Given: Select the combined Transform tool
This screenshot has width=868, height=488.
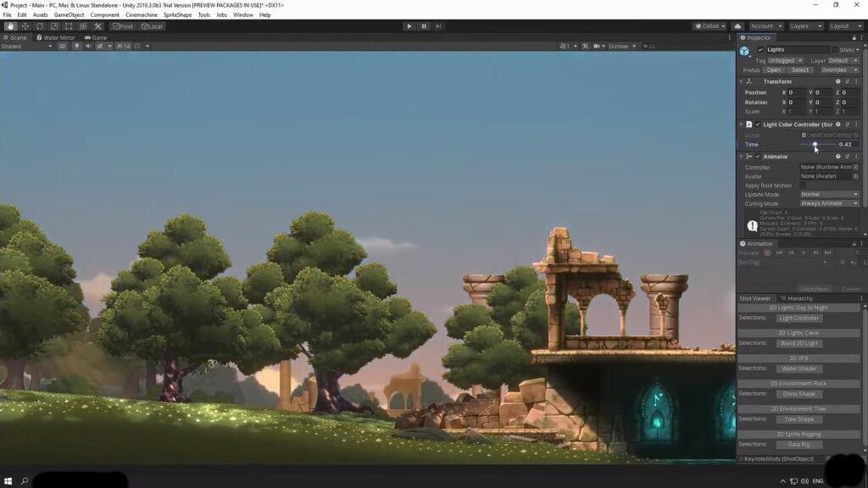Looking at the screenshot, I should (x=83, y=26).
